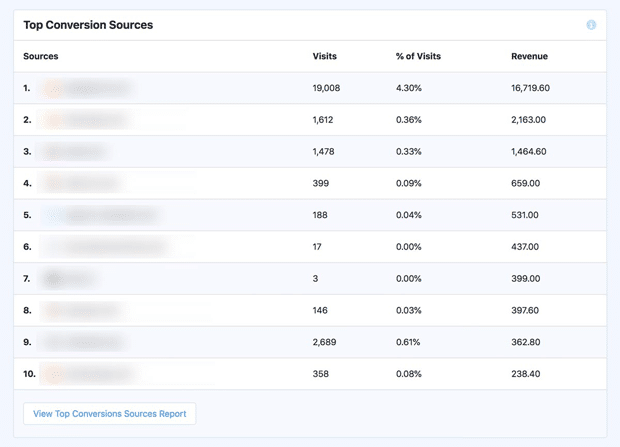The height and width of the screenshot is (447, 620).
Task: Select the 1,478 visits cell
Action: (323, 152)
